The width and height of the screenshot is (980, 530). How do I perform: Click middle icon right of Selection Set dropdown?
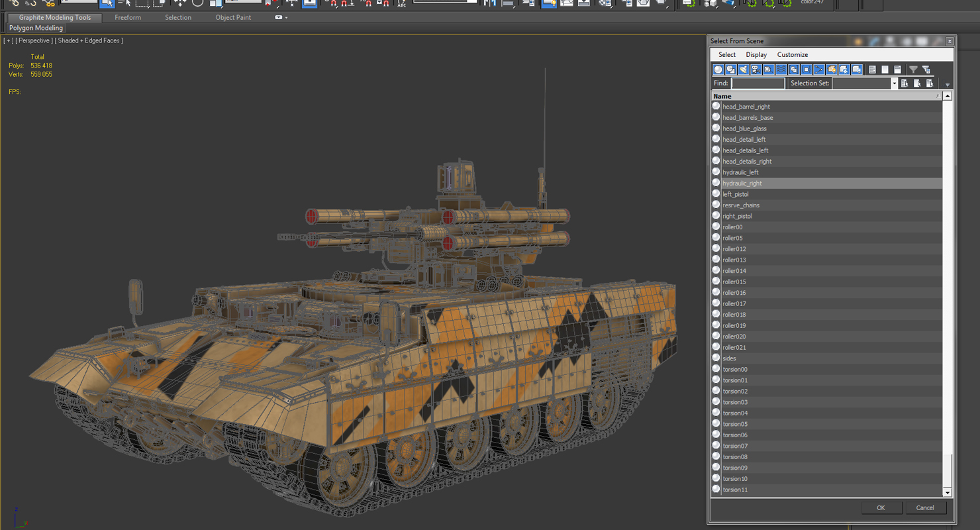918,83
